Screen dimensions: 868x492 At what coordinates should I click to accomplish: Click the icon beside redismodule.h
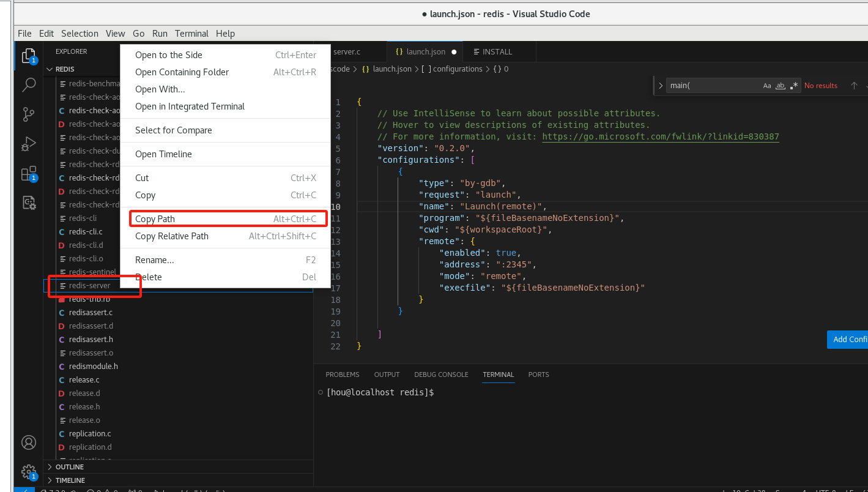click(x=61, y=367)
